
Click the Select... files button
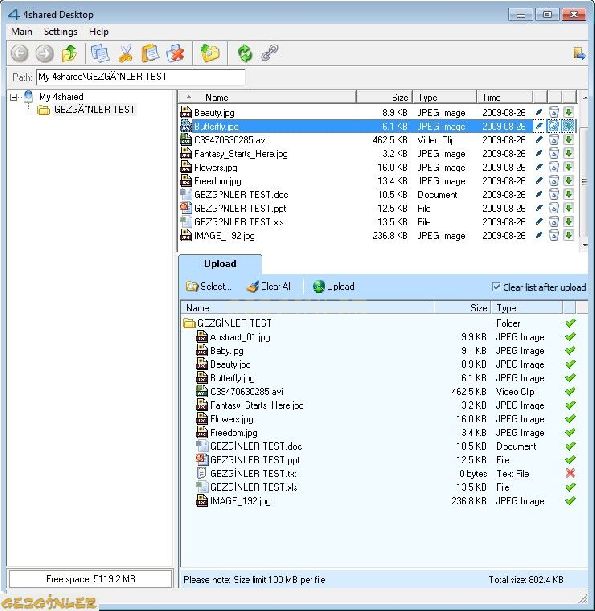[x=208, y=286]
